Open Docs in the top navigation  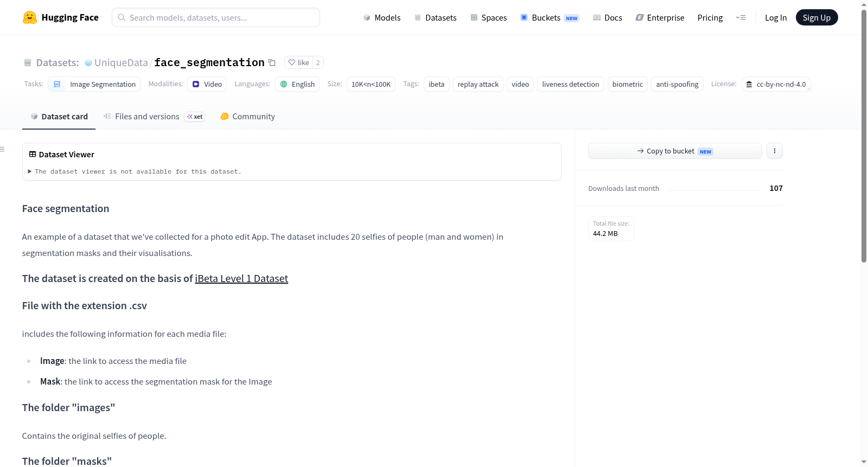coord(608,17)
